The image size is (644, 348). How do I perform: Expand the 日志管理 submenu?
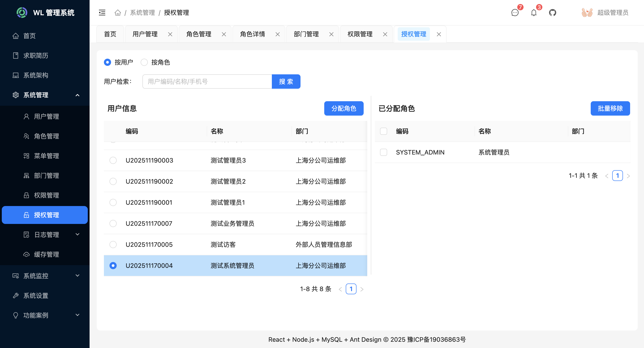click(47, 234)
